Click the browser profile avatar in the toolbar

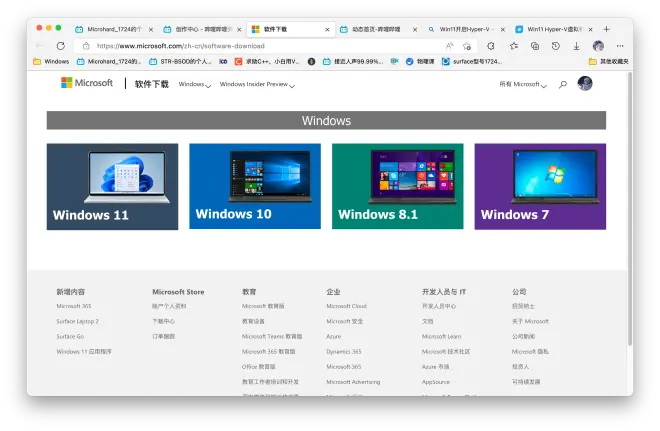click(x=598, y=46)
